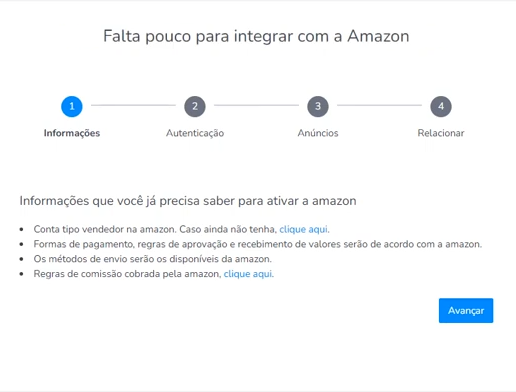
Task: Select the Informações step label
Action: (72, 133)
